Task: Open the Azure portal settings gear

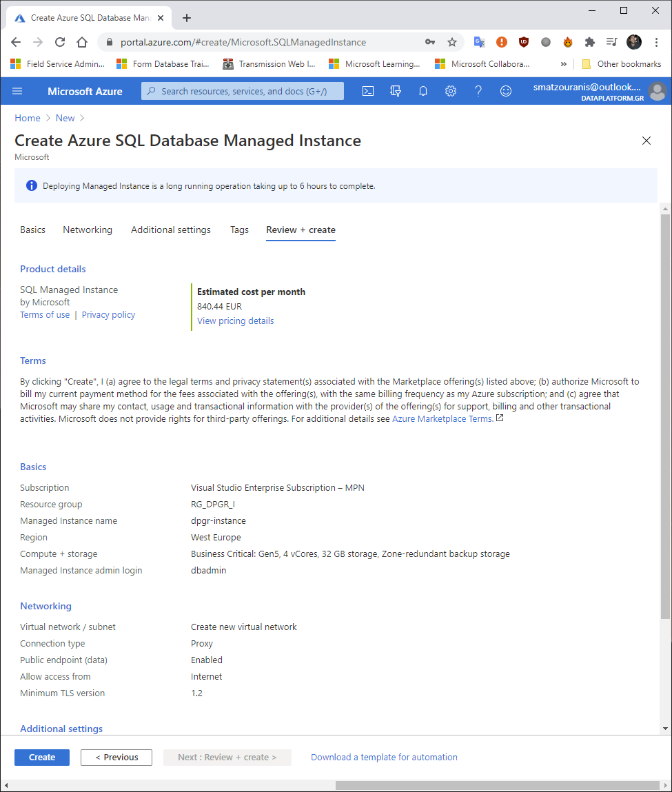Action: pyautogui.click(x=450, y=90)
